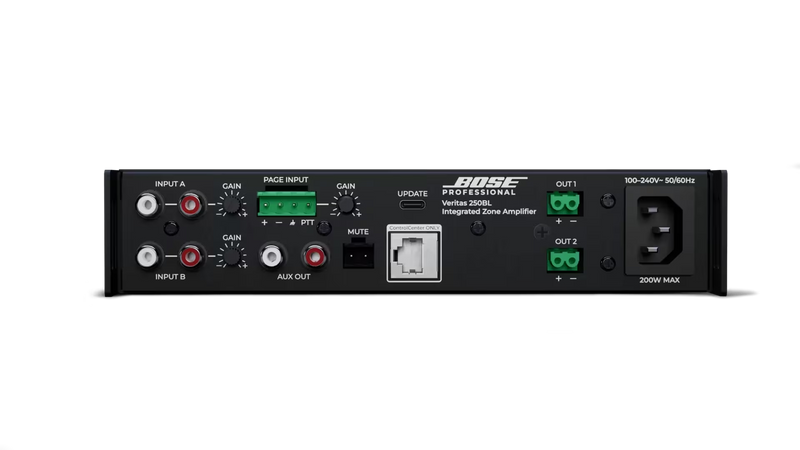Select the INPUT B white RCA jack
800x450 pixels.
tap(147, 256)
